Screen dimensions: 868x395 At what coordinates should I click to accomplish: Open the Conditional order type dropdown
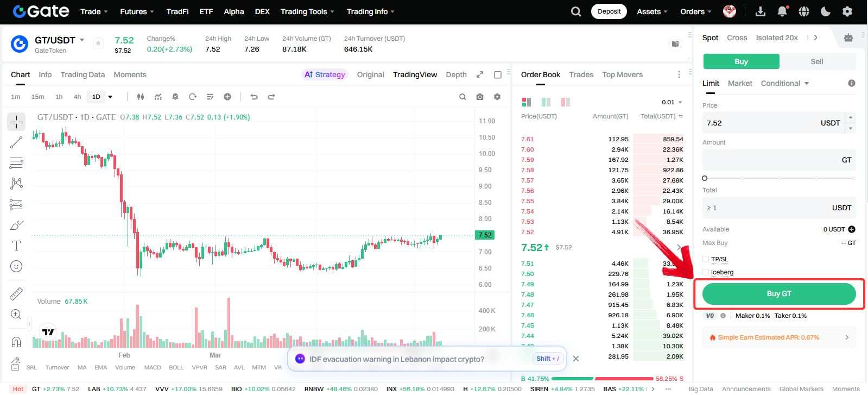coord(785,83)
